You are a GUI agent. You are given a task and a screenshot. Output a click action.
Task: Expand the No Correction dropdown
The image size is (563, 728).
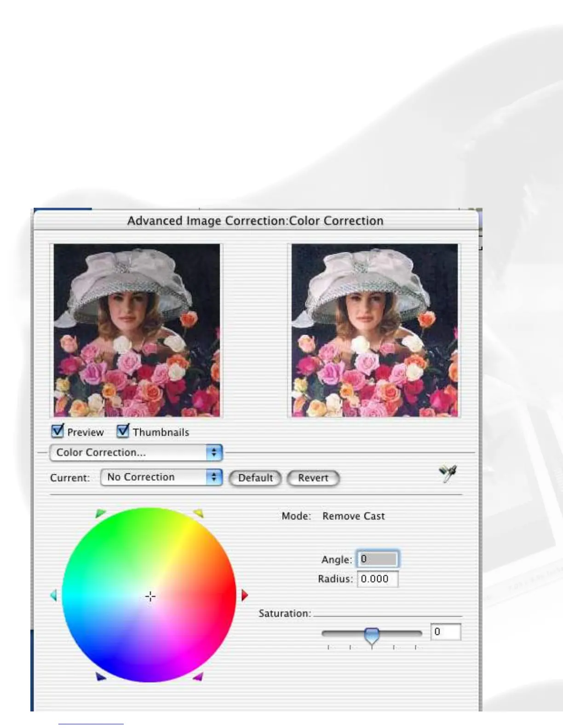click(x=161, y=477)
